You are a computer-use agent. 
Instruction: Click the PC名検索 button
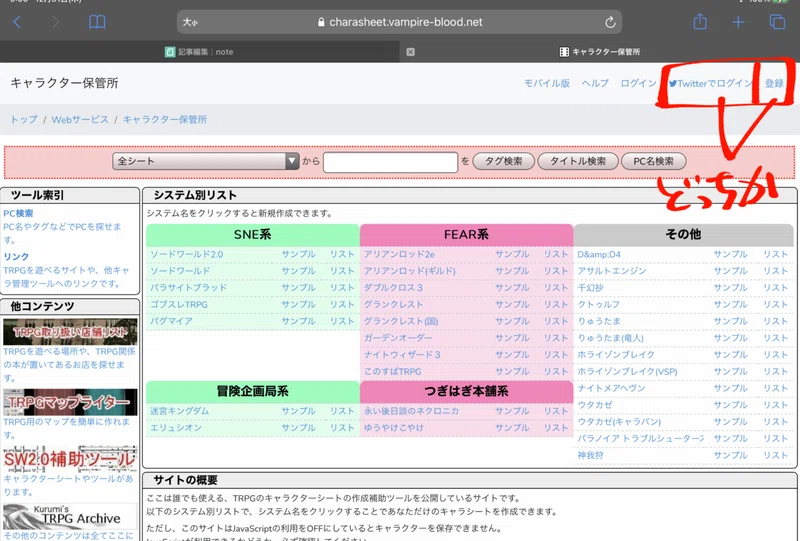(x=654, y=161)
